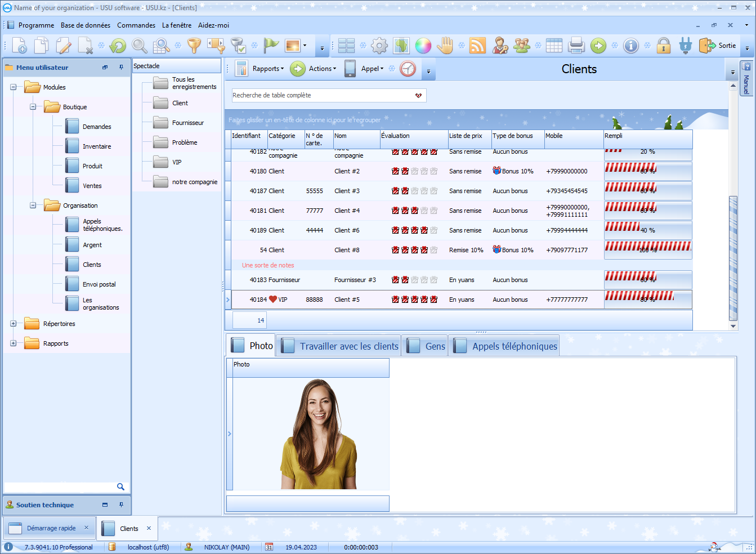
Task: Open the Aidez-moi menu
Action: (213, 25)
